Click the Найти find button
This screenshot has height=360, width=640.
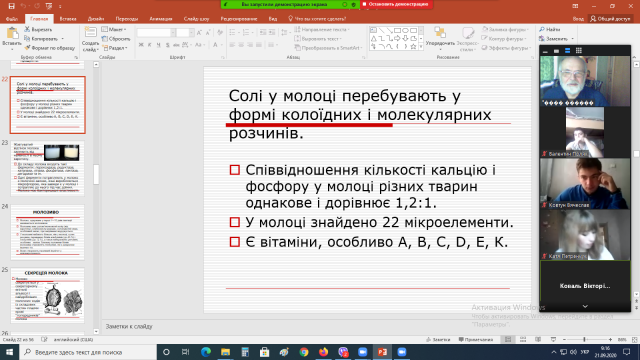[x=549, y=29]
